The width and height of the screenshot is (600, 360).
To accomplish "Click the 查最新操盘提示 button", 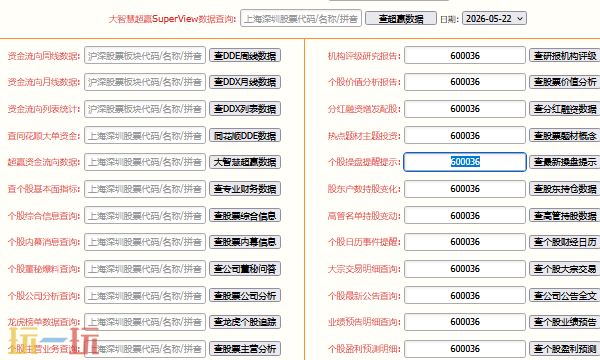I will click(x=565, y=162).
